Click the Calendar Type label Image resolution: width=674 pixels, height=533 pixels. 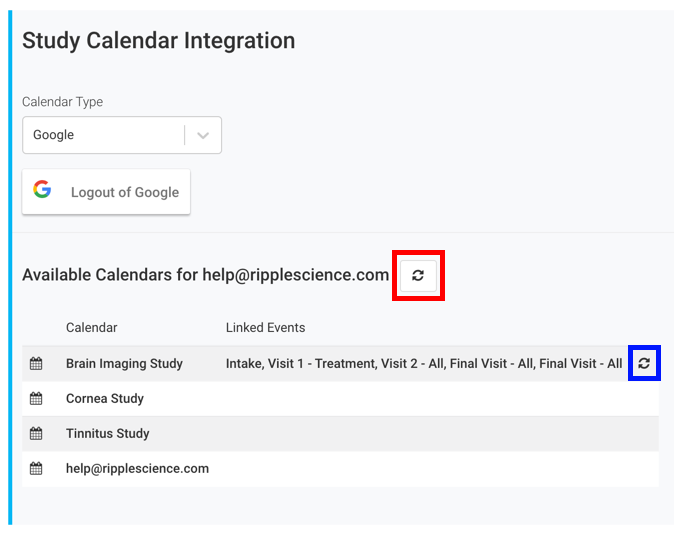click(x=63, y=102)
